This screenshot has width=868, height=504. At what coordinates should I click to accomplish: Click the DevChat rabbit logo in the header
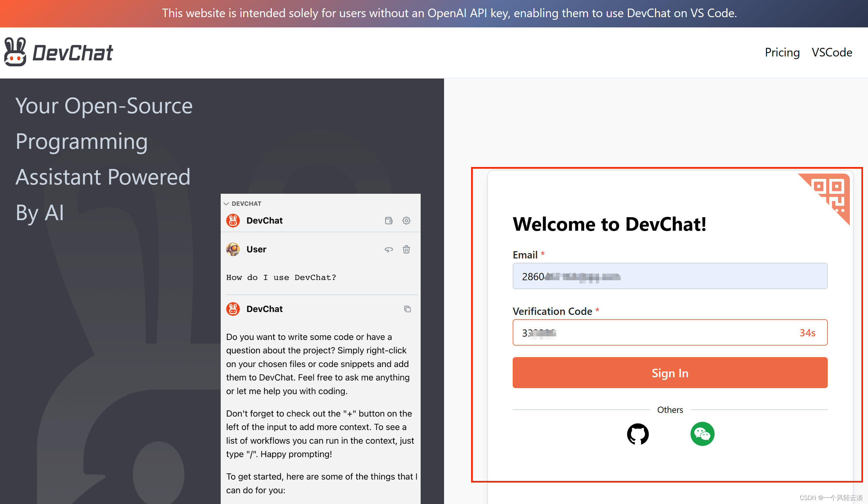pyautogui.click(x=16, y=52)
